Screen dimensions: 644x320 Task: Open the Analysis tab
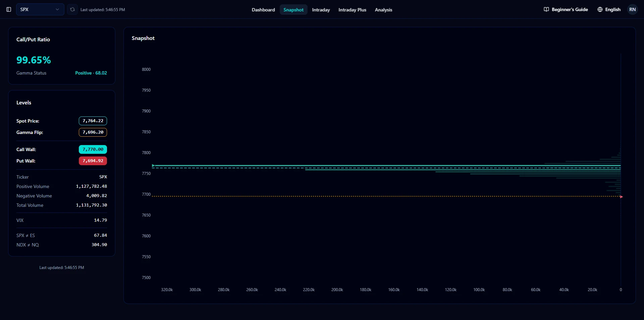click(x=383, y=10)
